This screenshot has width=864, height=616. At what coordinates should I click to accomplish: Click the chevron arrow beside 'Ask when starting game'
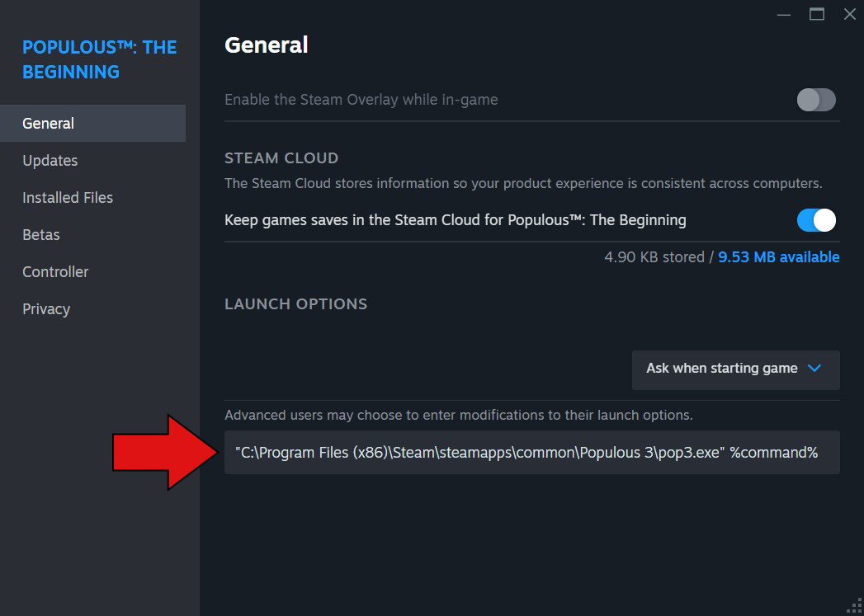[x=814, y=369]
